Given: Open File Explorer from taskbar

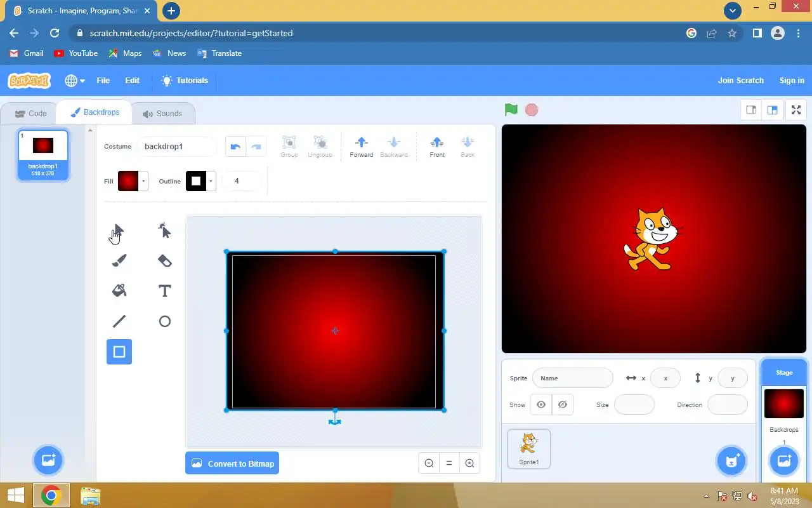Looking at the screenshot, I should 90,496.
